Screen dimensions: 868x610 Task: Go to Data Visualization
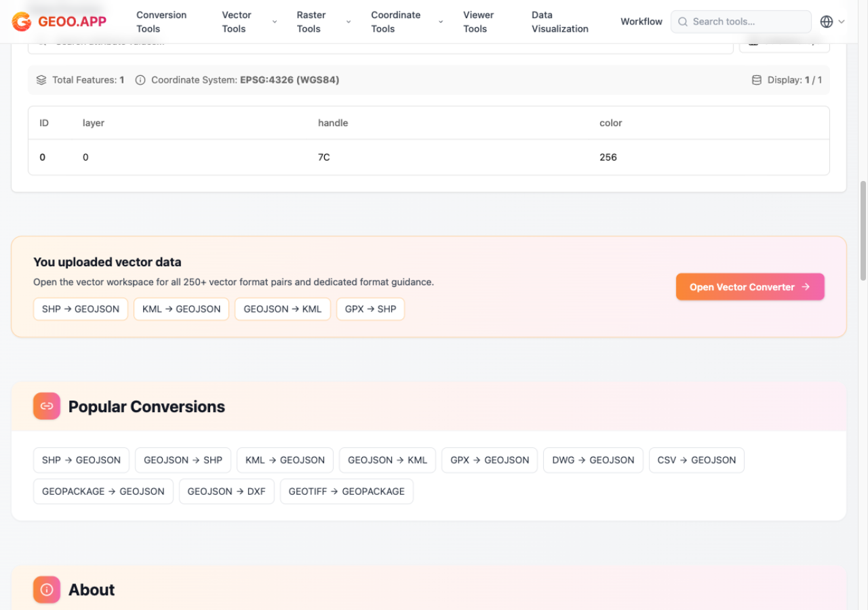coord(560,22)
